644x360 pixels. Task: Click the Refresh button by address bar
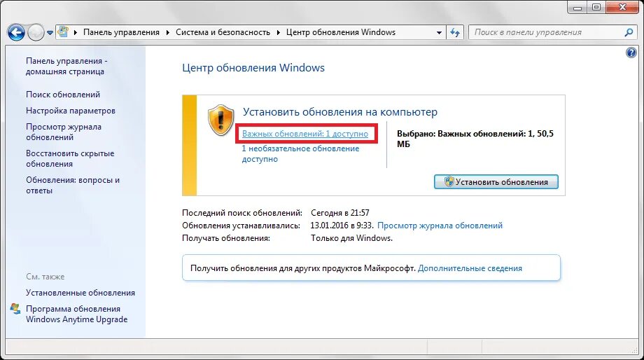pyautogui.click(x=455, y=32)
